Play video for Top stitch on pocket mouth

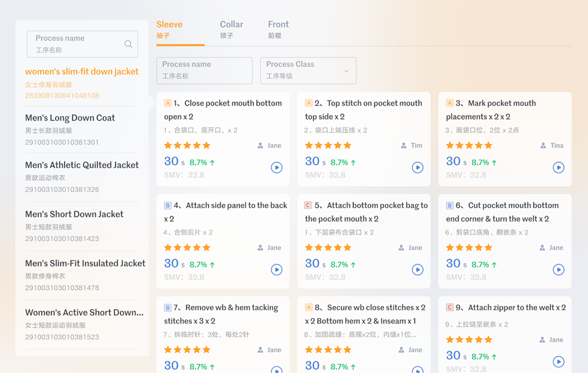click(417, 167)
